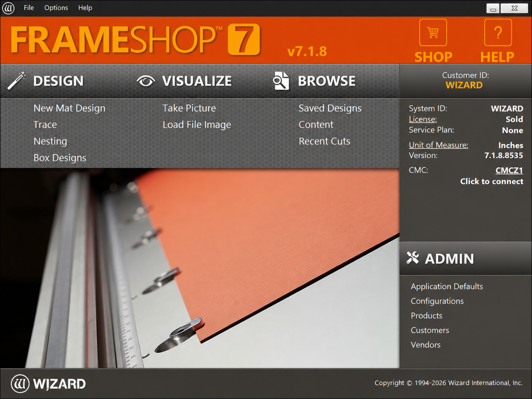Choose Take Picture
Image resolution: width=532 pixels, height=399 pixels.
[x=189, y=108]
